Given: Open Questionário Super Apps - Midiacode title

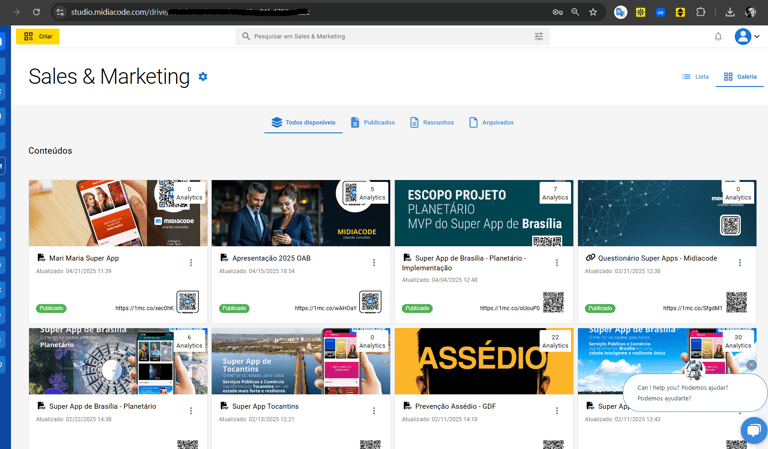Looking at the screenshot, I should 657,258.
